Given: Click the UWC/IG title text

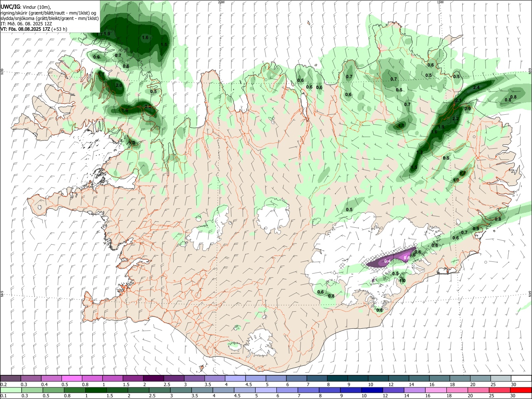Looking at the screenshot, I should (x=10, y=7).
